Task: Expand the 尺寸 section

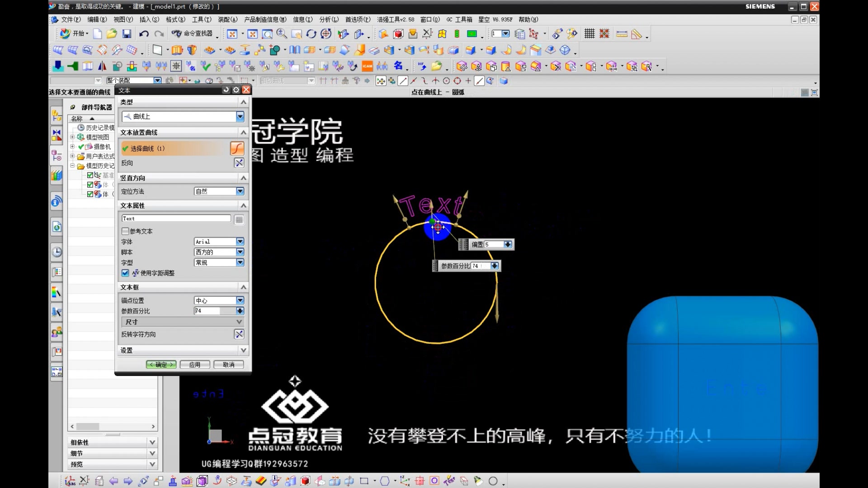Action: click(240, 322)
